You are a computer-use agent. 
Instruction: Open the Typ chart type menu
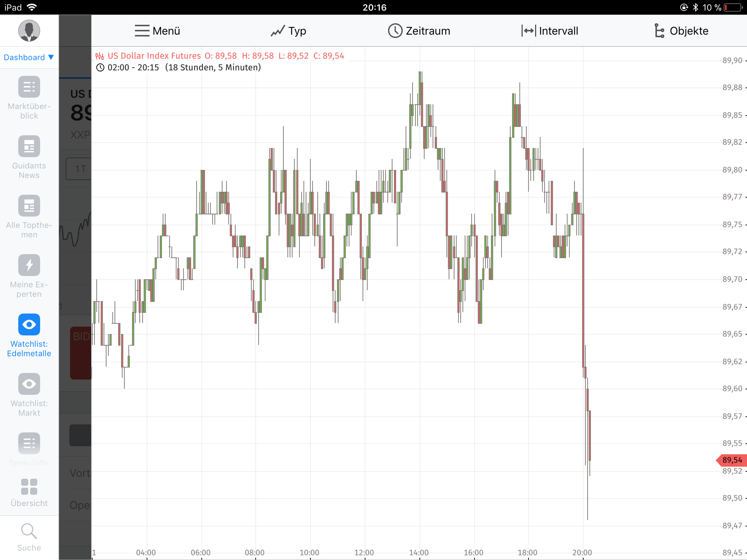(288, 31)
